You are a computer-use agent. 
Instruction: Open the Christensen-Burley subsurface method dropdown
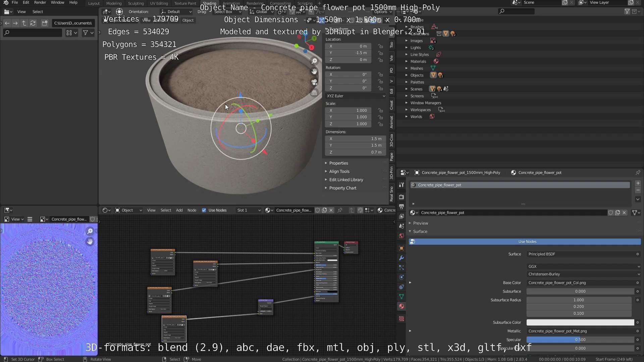(584, 274)
